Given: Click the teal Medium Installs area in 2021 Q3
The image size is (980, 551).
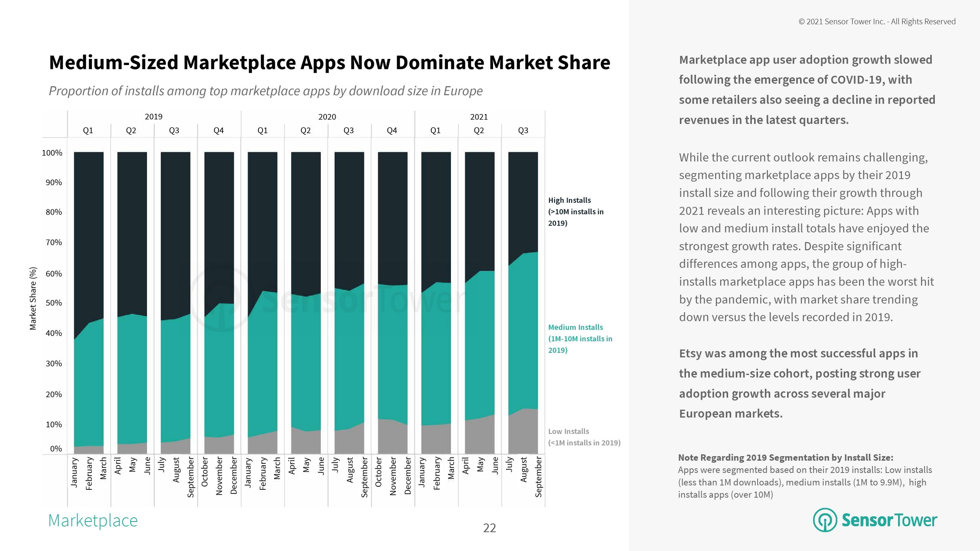Looking at the screenshot, I should click(523, 337).
